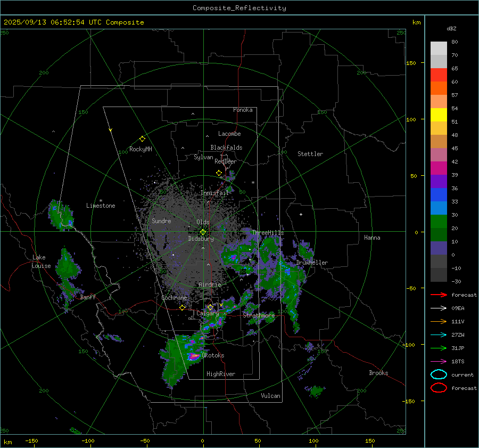Click the red forecast arrow in legend
The height and width of the screenshot is (448, 479).
[x=439, y=295]
